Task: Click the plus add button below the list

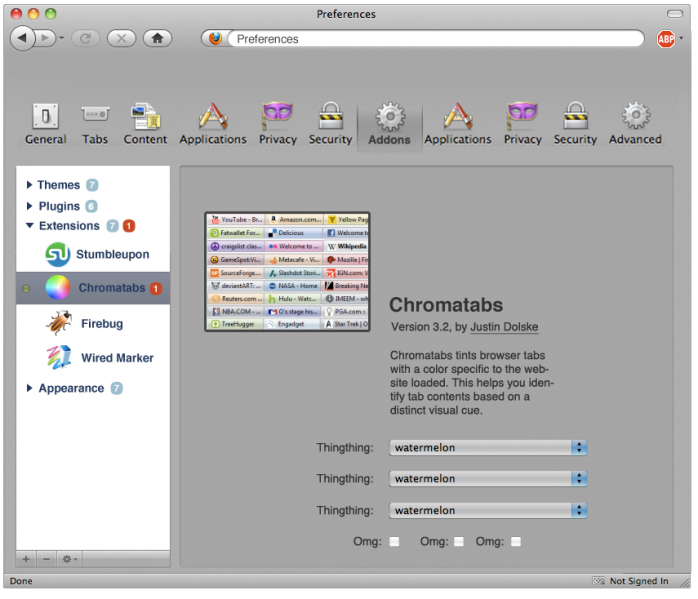Action: (x=26, y=559)
